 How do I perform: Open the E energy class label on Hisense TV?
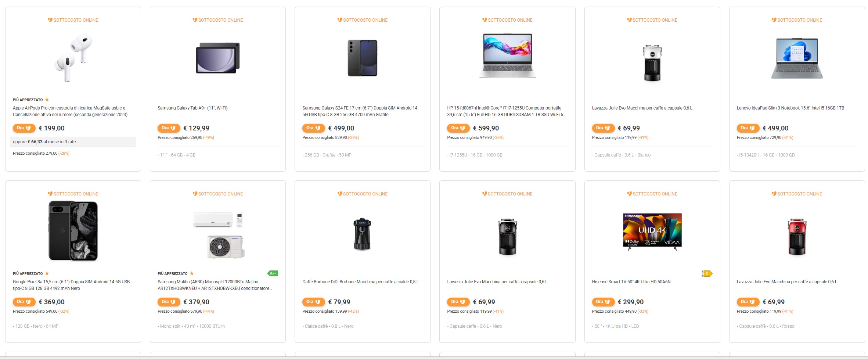pyautogui.click(x=707, y=273)
